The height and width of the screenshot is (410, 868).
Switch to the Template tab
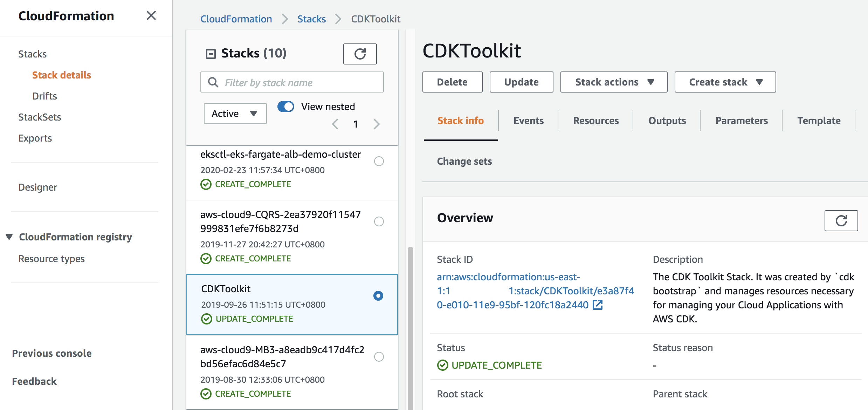click(819, 121)
